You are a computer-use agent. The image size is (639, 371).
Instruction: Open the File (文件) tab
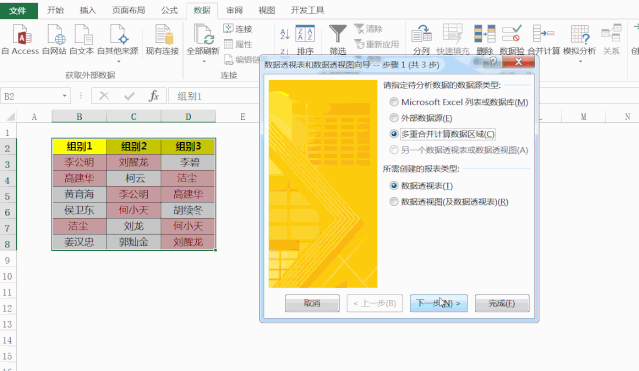[x=19, y=10]
